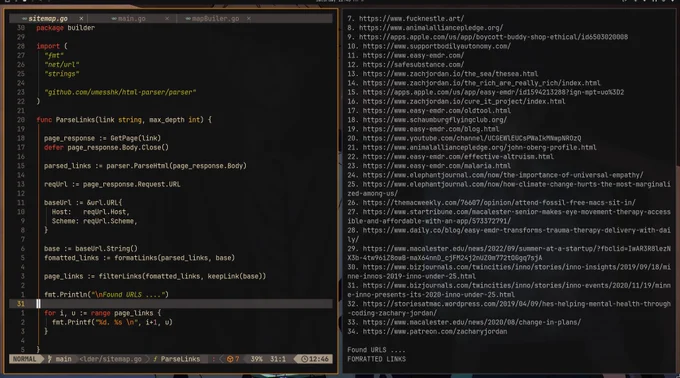Screen dimensions: 680x378
Task: Click current line number 31 in the gutter
Action: tap(20, 303)
